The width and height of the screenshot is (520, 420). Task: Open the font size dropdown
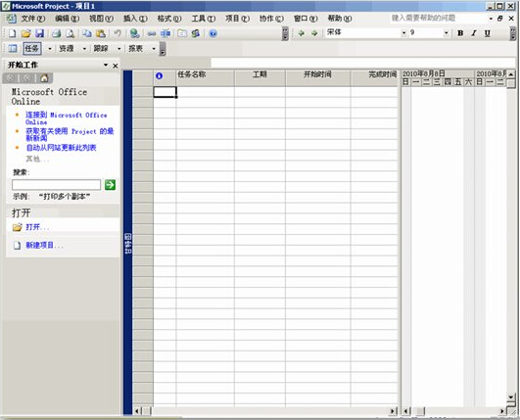coord(446,32)
